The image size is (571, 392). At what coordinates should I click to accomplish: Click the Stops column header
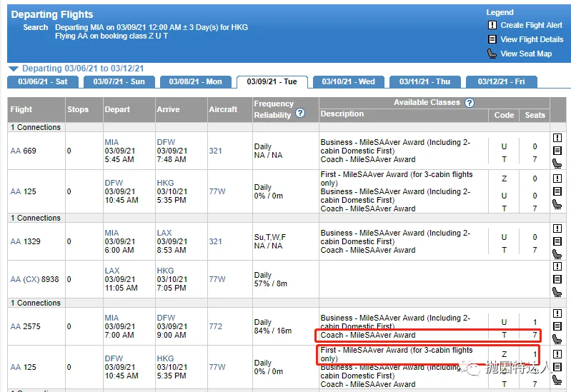tap(78, 109)
